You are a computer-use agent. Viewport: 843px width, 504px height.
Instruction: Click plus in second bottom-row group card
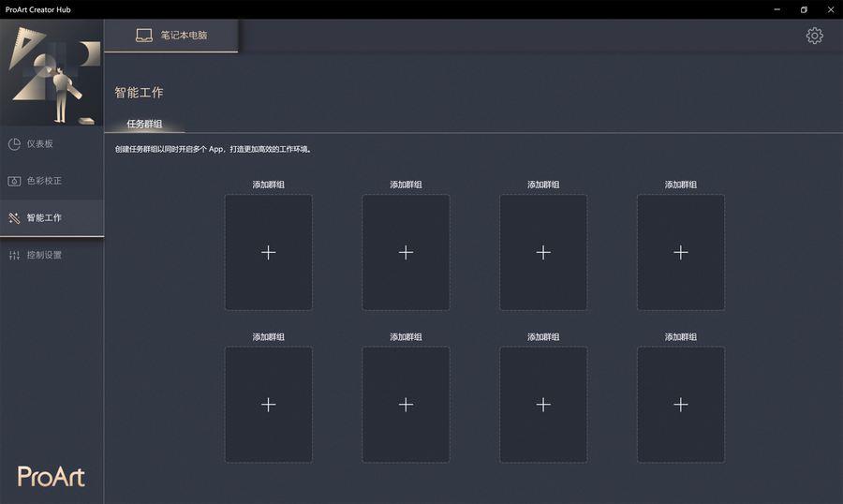(406, 404)
